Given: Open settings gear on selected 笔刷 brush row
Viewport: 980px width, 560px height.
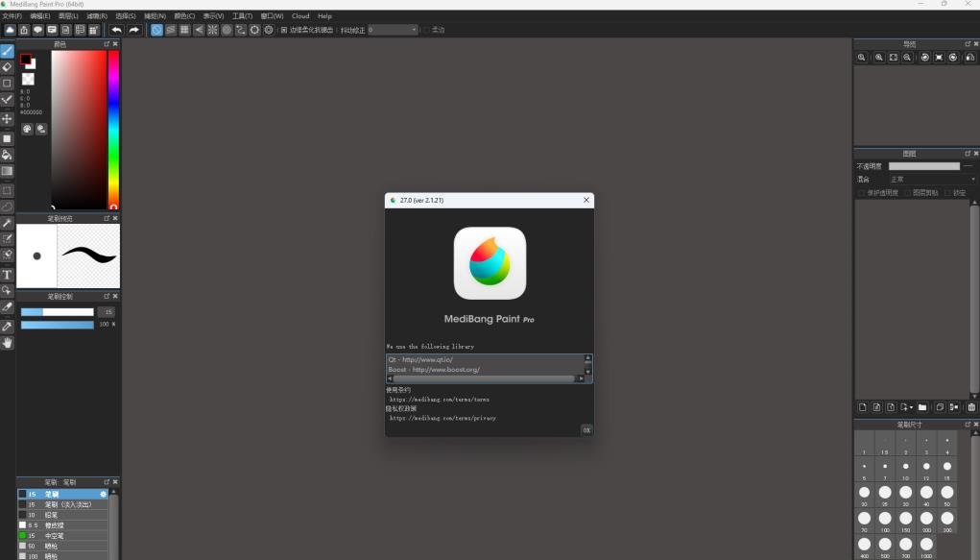Looking at the screenshot, I should point(103,495).
